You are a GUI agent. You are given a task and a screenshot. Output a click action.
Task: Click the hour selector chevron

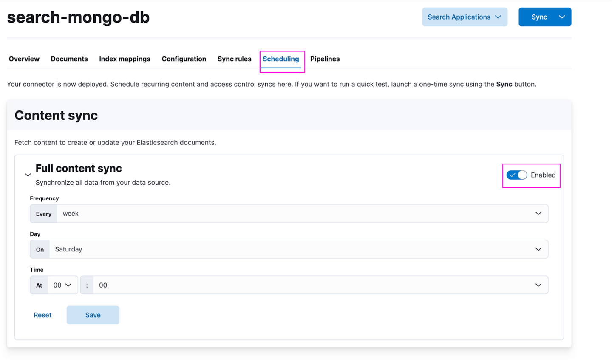pos(68,285)
